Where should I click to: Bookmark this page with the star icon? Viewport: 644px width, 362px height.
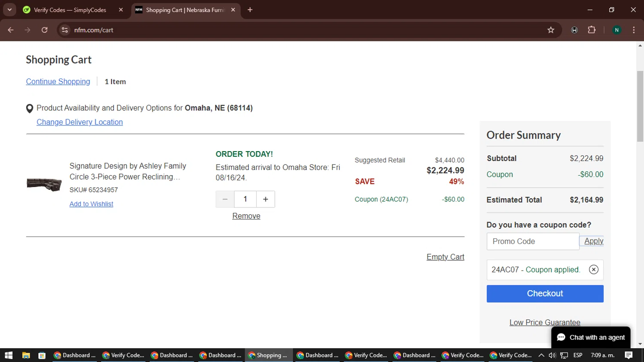pyautogui.click(x=551, y=30)
